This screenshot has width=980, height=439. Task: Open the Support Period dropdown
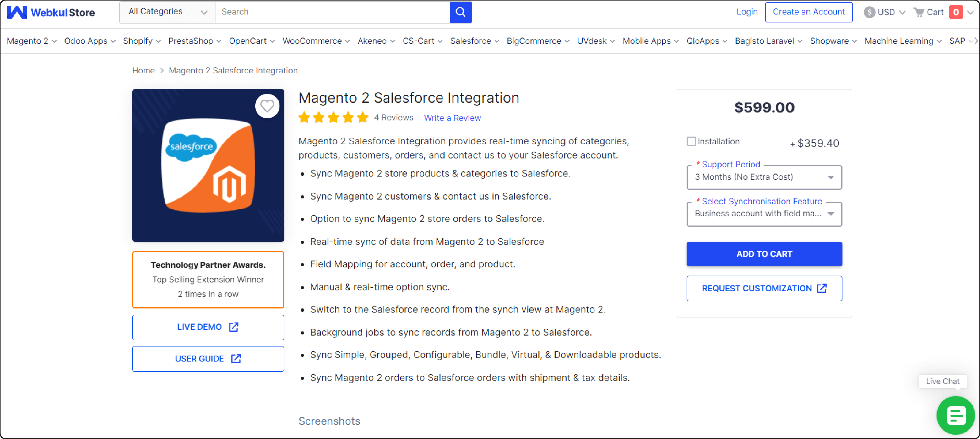click(764, 177)
